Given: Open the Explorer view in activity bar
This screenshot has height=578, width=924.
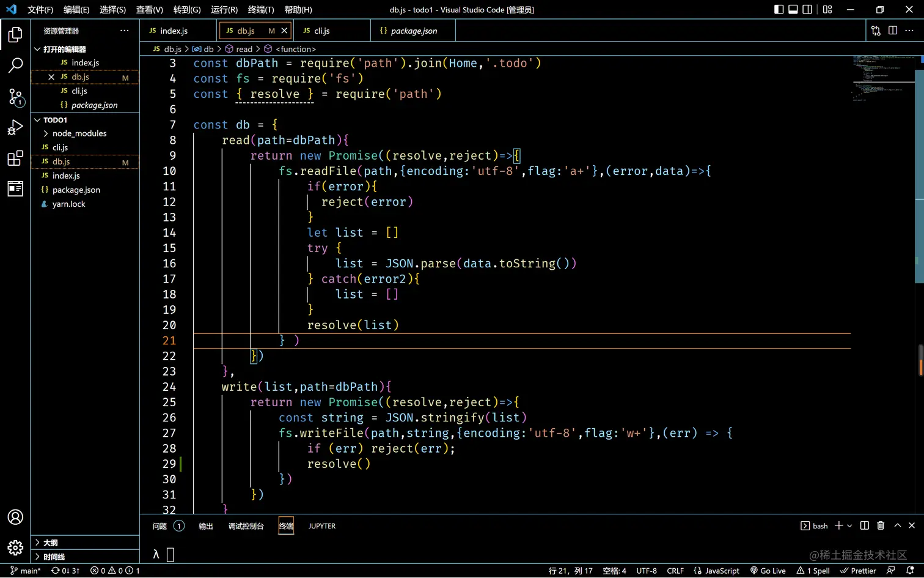Looking at the screenshot, I should pyautogui.click(x=15, y=35).
